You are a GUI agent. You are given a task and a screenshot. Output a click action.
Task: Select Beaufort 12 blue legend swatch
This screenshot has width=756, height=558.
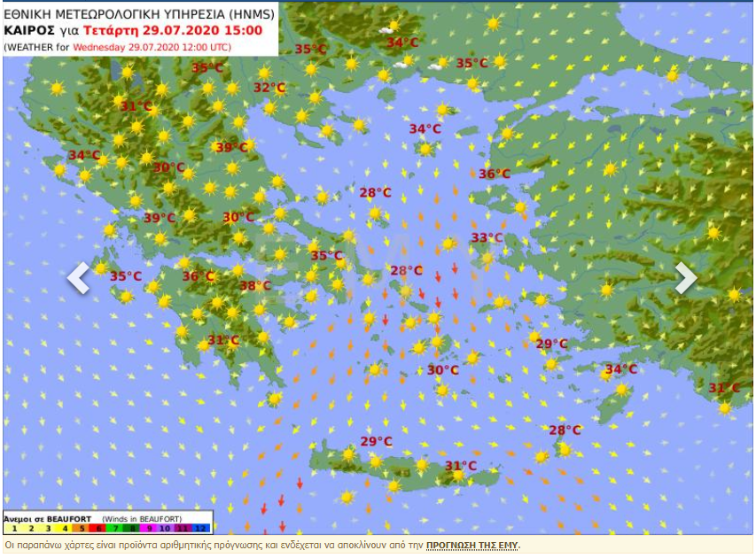(x=201, y=528)
